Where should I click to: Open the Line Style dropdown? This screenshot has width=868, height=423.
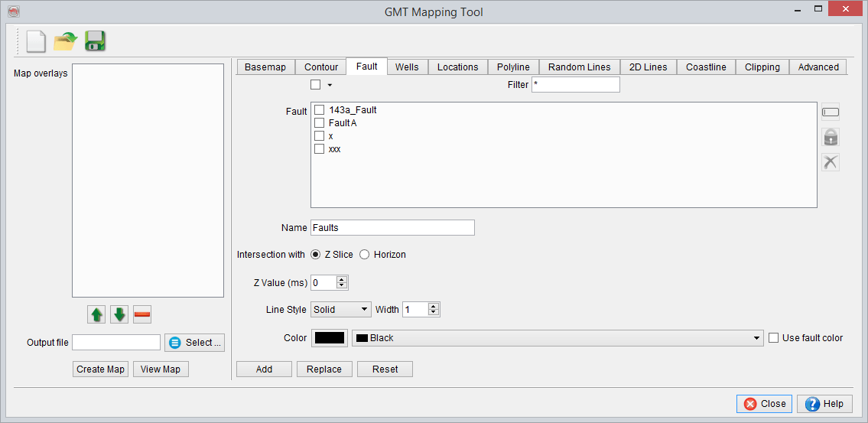click(x=341, y=310)
